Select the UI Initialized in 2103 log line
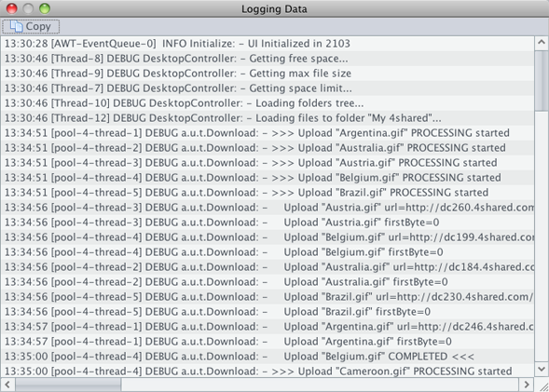 tap(268, 44)
